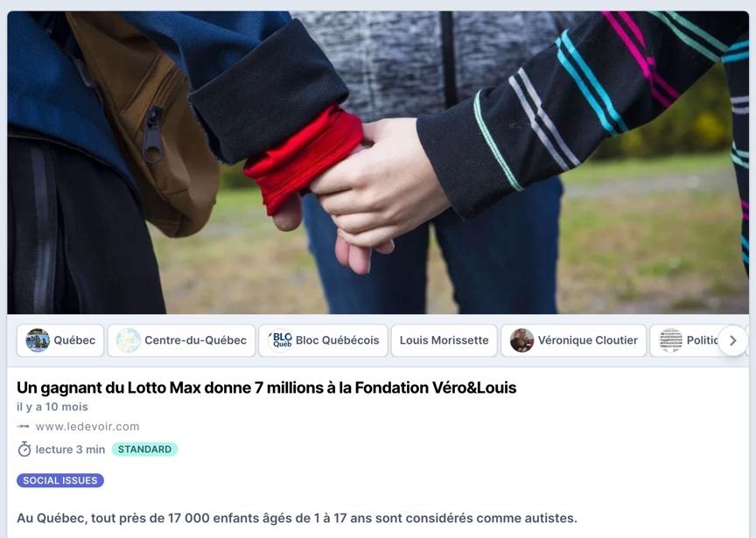The height and width of the screenshot is (538, 756).
Task: Click the holding-hands article image
Action: click(x=378, y=163)
